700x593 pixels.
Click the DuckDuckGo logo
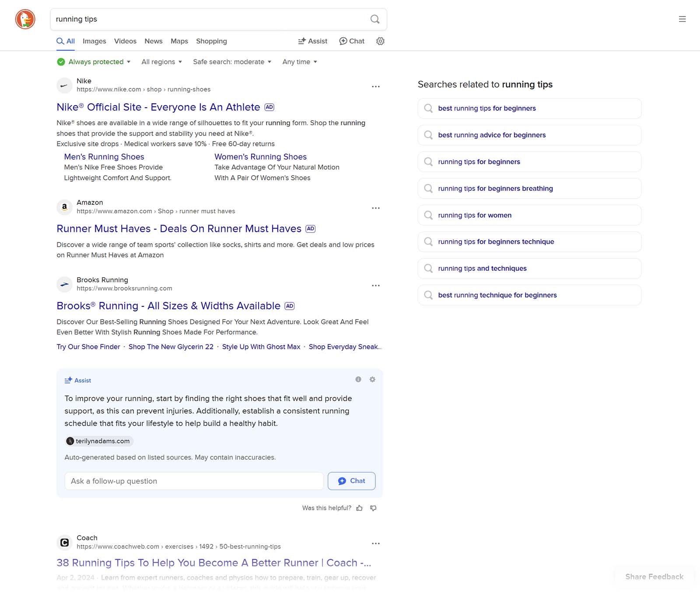coord(25,19)
